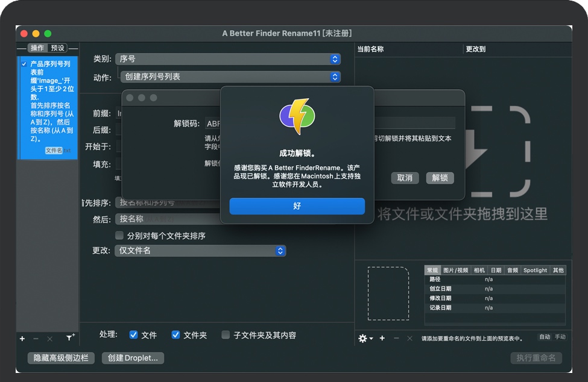This screenshot has width=588, height=382.
Task: Click the 当前名称 column header
Action: 370,49
